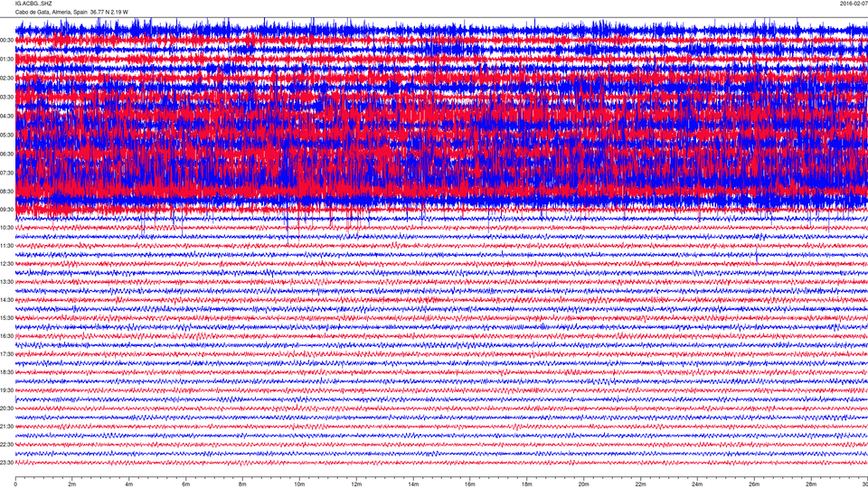Select the 8m tick label
The image size is (868, 488).
click(x=242, y=484)
